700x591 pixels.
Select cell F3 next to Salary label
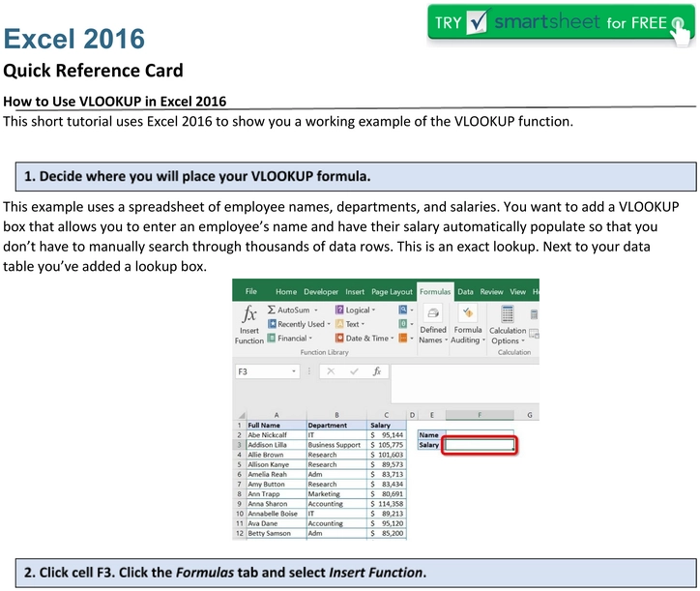click(x=480, y=445)
